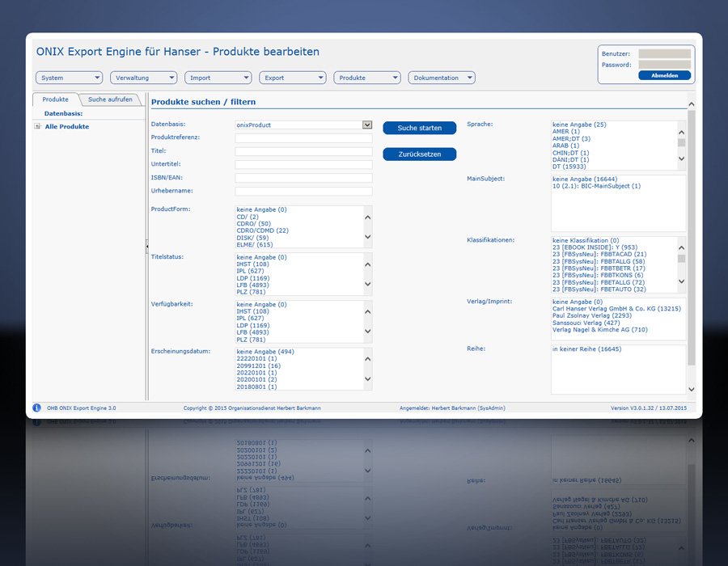Click the Suche starten button
This screenshot has width=728, height=566.
[420, 128]
